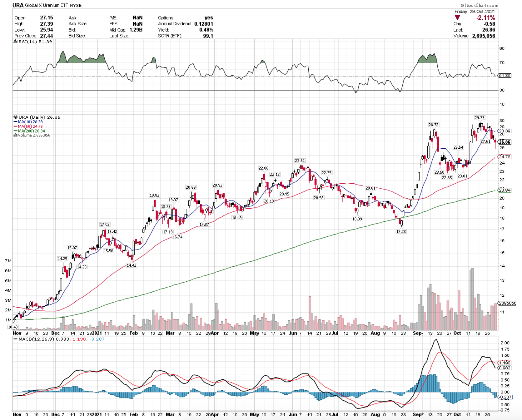Click the 7M label on volume scale
This screenshot has width=522, height=420.
pos(8,261)
